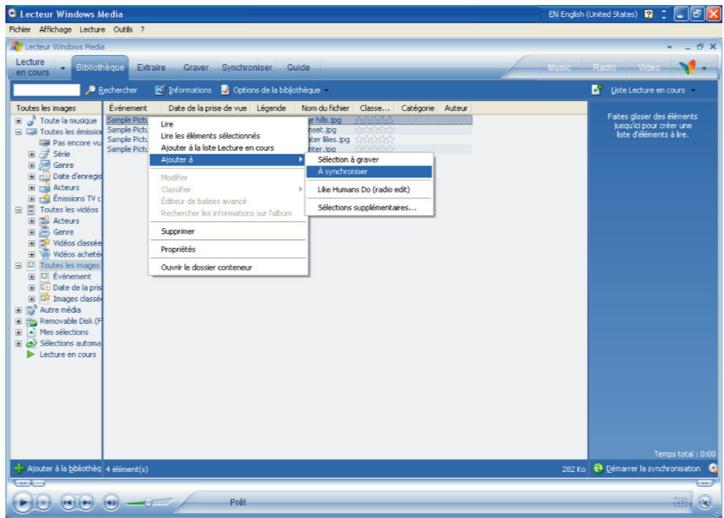
Task: Click the Émissions TV classées icon
Action: point(44,199)
